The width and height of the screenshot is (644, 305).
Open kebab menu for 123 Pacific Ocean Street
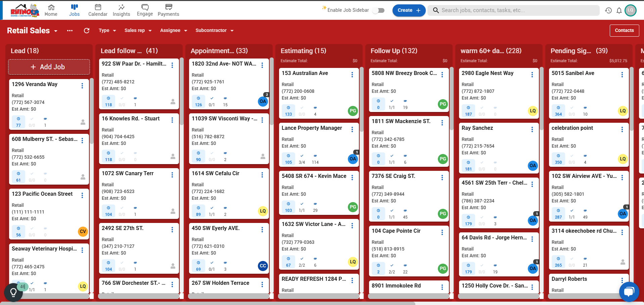pyautogui.click(x=82, y=195)
